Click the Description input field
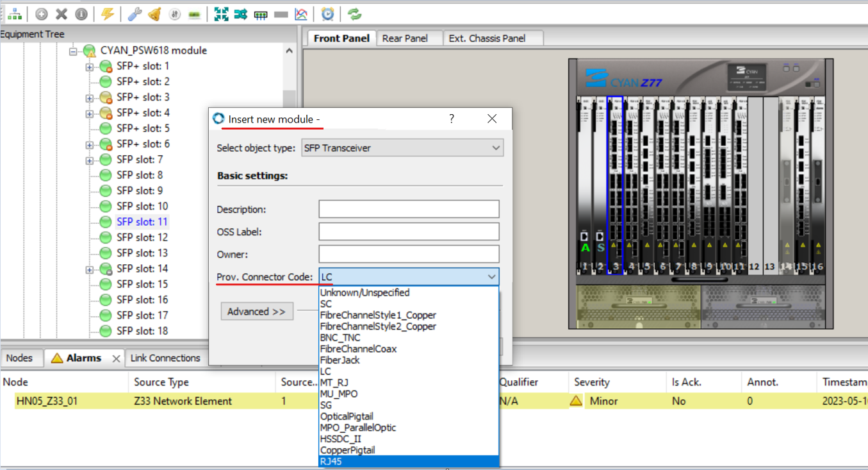Image resolution: width=868 pixels, height=470 pixels. coord(409,209)
